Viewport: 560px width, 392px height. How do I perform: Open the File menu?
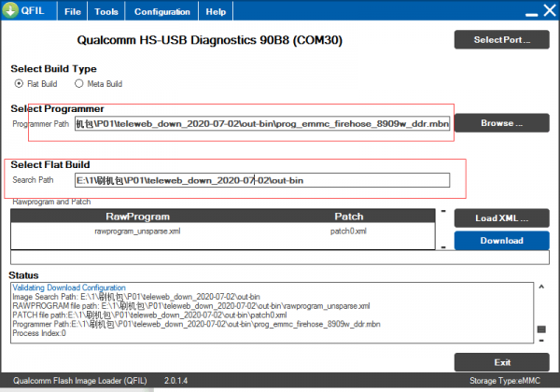coord(73,12)
